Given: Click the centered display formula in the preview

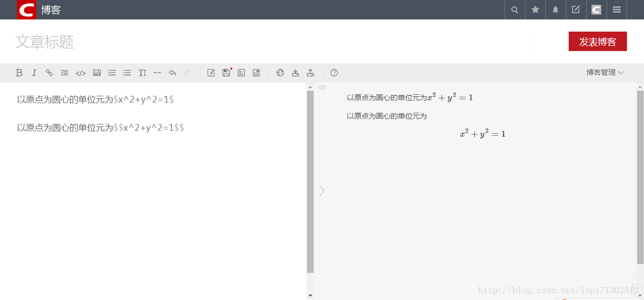Looking at the screenshot, I should coord(483,134).
